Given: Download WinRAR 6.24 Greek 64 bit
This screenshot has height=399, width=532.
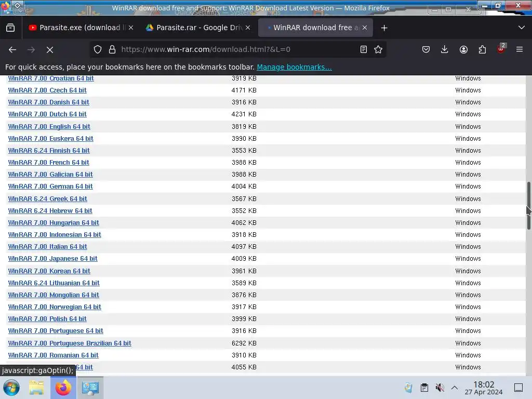Looking at the screenshot, I should point(47,199).
